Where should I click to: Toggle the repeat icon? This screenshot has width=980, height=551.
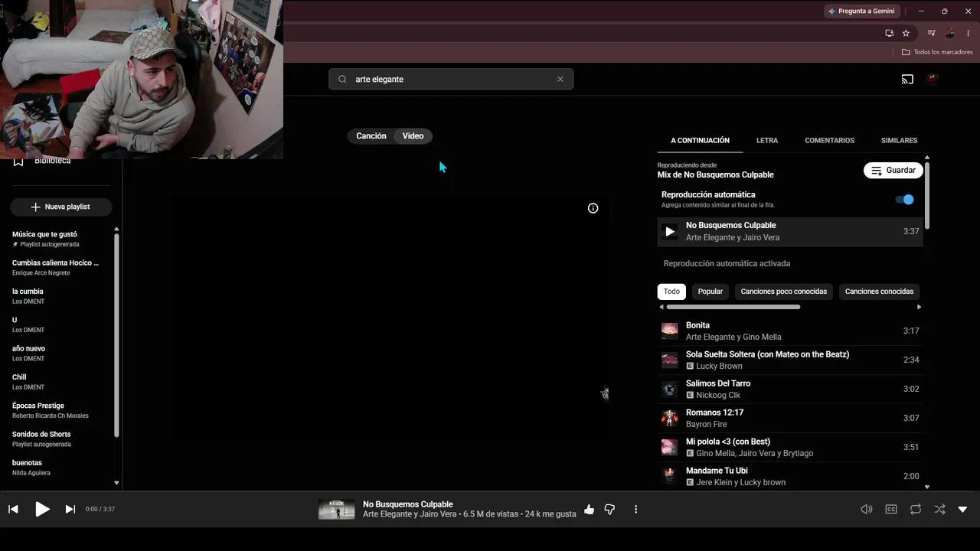click(916, 509)
